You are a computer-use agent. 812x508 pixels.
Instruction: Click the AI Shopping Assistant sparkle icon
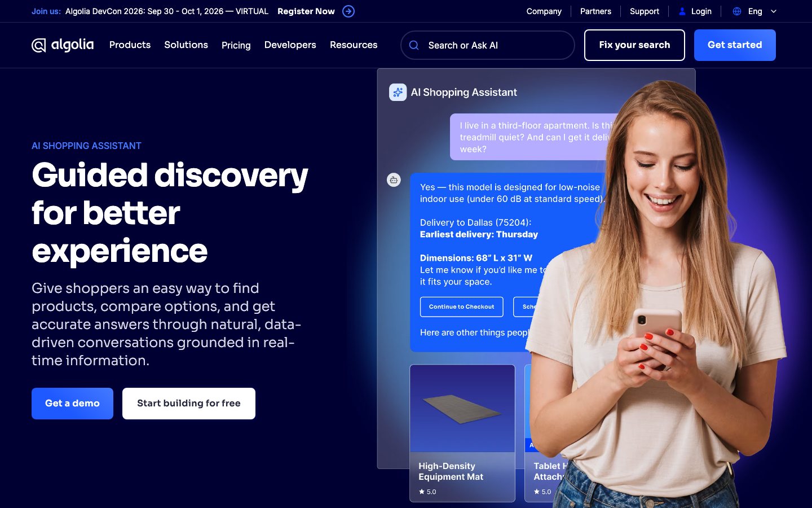tap(398, 92)
